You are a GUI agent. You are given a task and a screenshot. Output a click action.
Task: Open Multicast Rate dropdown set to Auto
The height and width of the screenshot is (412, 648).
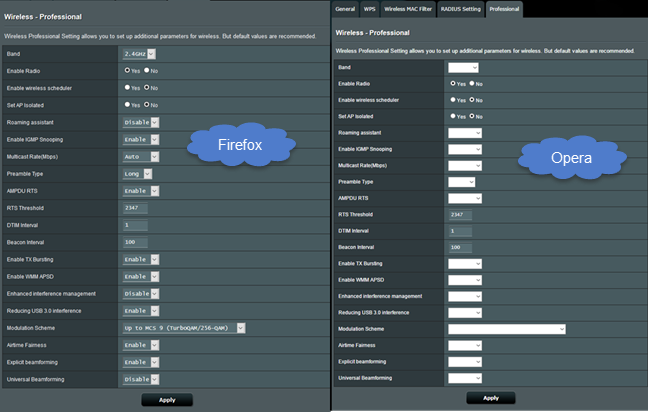pyautogui.click(x=141, y=157)
